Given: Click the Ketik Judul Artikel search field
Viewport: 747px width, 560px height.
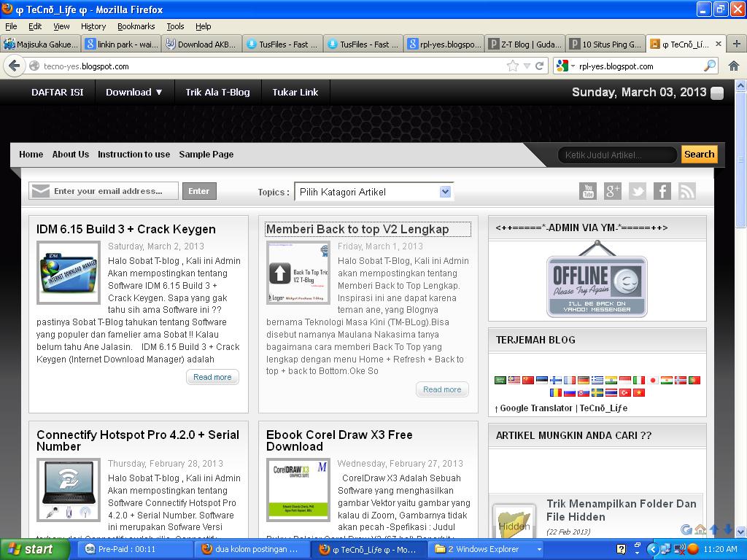Looking at the screenshot, I should (x=617, y=155).
